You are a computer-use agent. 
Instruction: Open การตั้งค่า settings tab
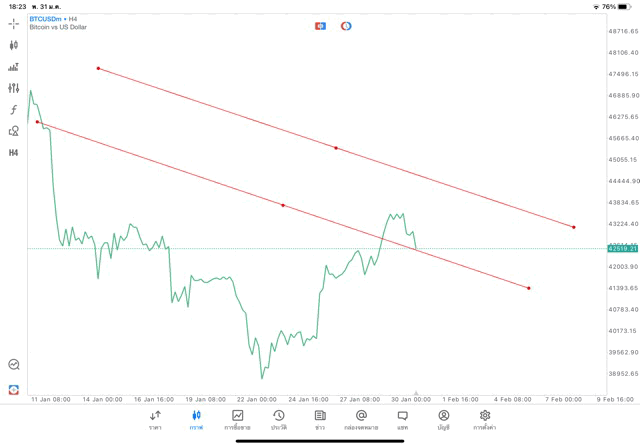pyautogui.click(x=485, y=419)
